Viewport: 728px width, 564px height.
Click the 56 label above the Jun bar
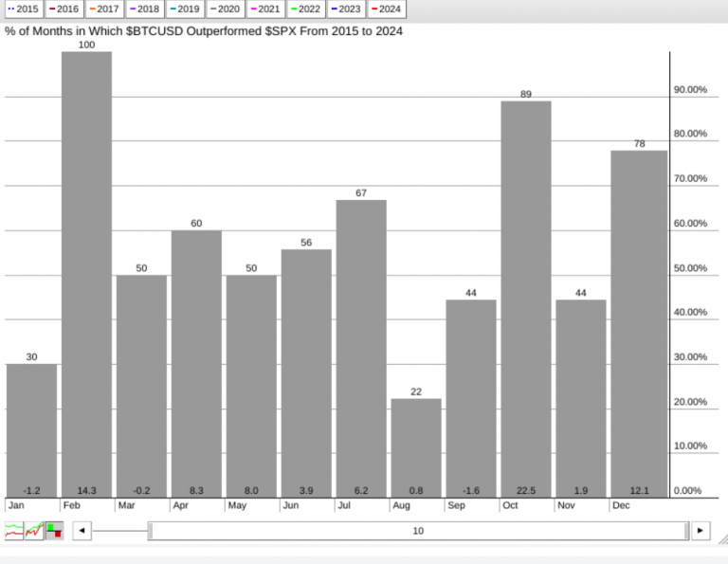306,243
